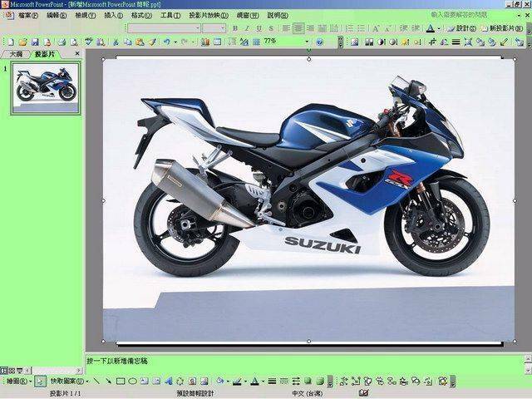Expand the toolbar Font Color dropdown arrow
This screenshot has height=399, width=532.
(x=439, y=28)
